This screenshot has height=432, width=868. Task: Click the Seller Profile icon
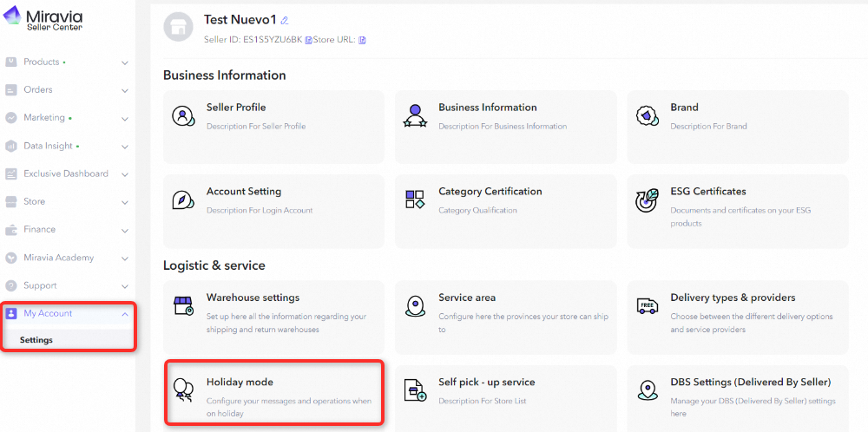183,115
